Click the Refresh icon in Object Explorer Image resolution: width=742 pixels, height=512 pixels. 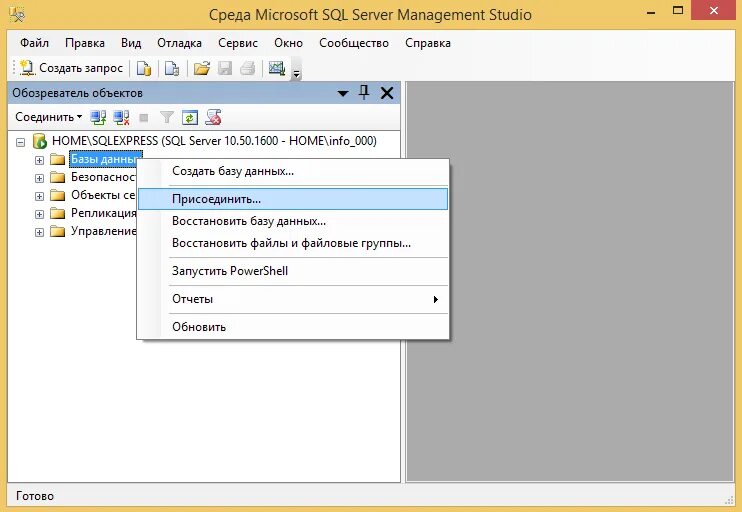click(x=190, y=117)
